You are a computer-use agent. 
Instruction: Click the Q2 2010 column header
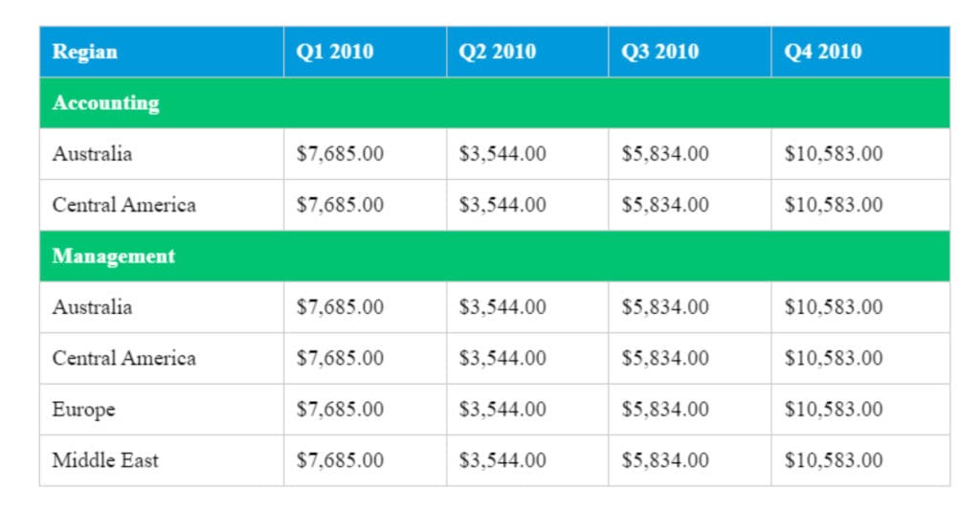click(x=527, y=52)
